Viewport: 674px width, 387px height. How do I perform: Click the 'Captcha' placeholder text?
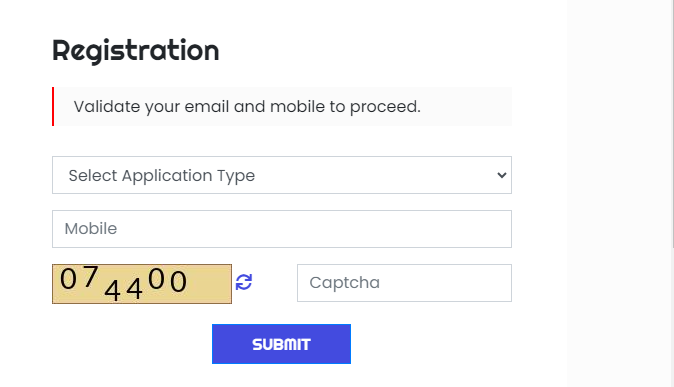click(345, 283)
